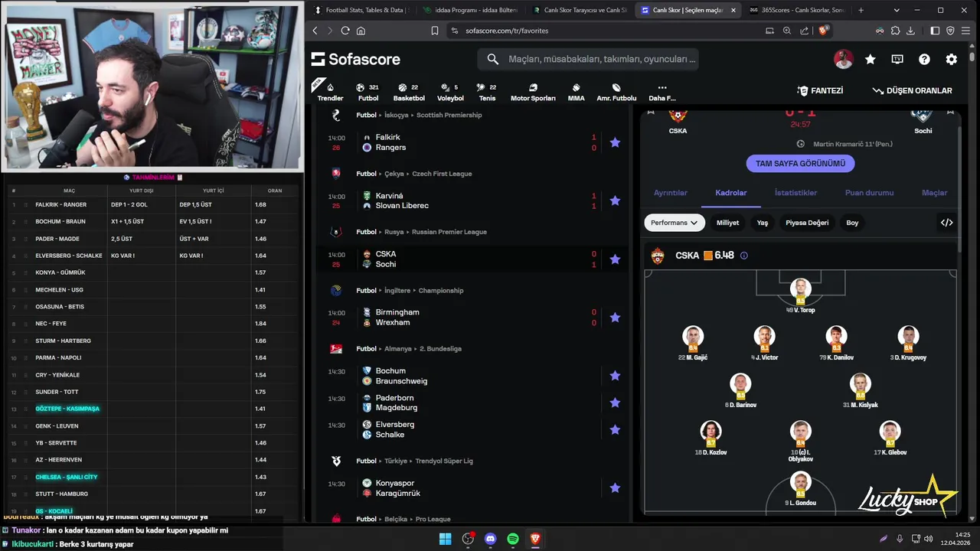Open the Sofascore help question mark
The width and height of the screenshot is (980, 551).
(924, 59)
